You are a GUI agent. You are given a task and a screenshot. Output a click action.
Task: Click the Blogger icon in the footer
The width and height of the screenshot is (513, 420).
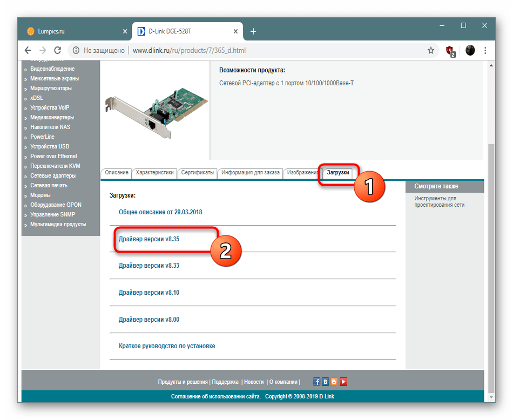point(334,382)
